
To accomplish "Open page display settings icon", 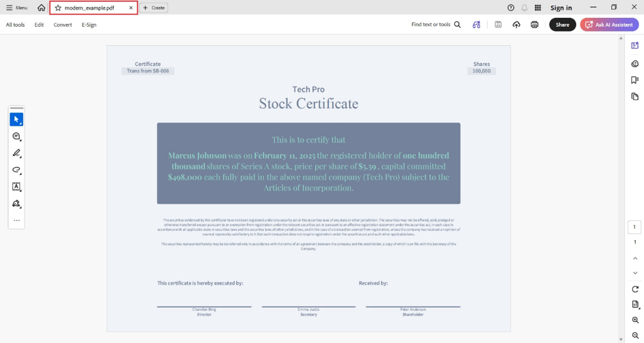I will (x=635, y=305).
